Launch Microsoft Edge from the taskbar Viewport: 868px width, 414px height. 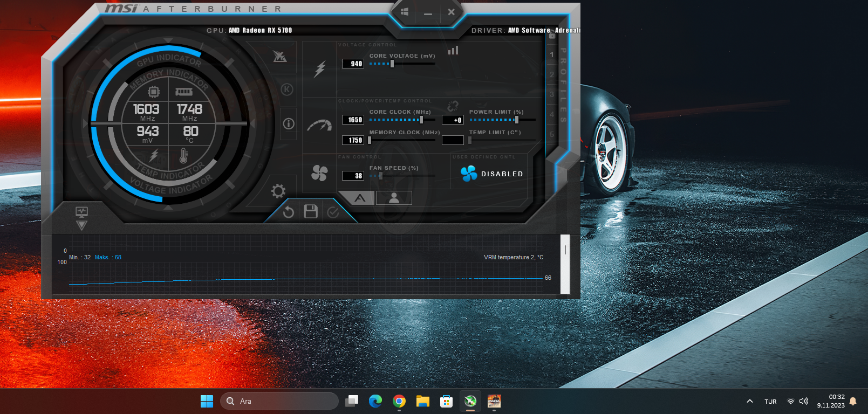375,401
